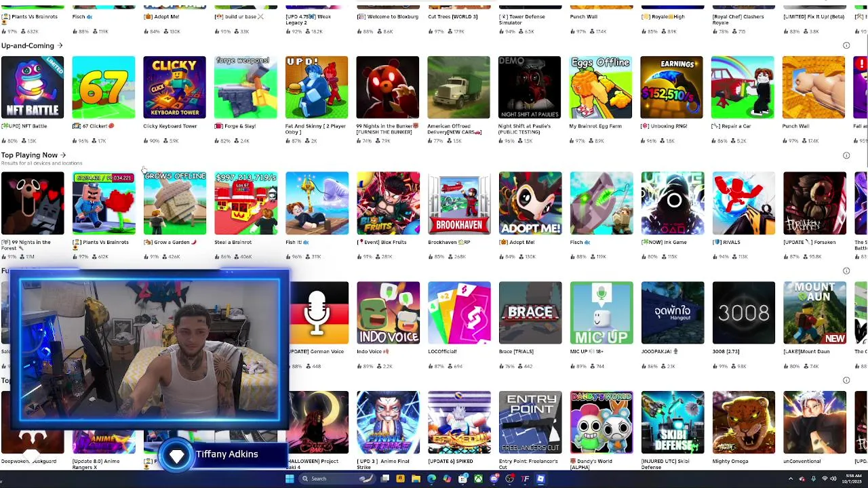Open the Blox Fruits game icon
Image resolution: width=868 pixels, height=488 pixels.
click(x=388, y=203)
